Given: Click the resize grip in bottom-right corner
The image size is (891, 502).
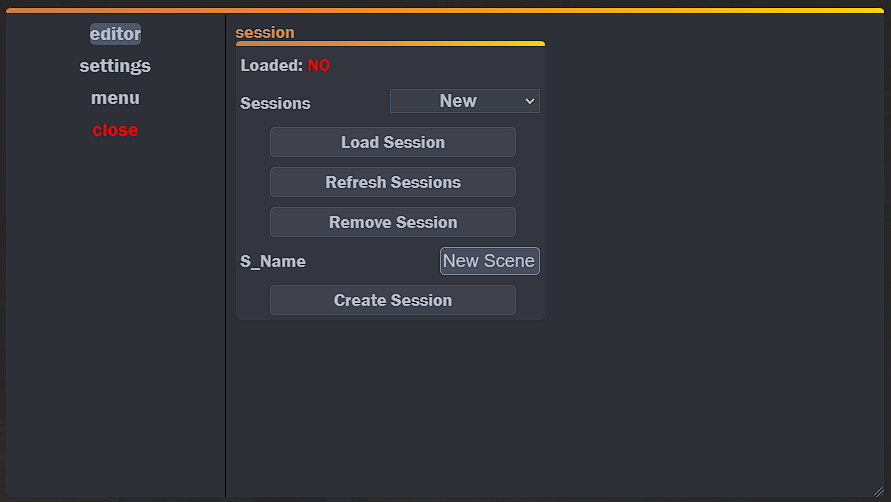Looking at the screenshot, I should [x=879, y=491].
